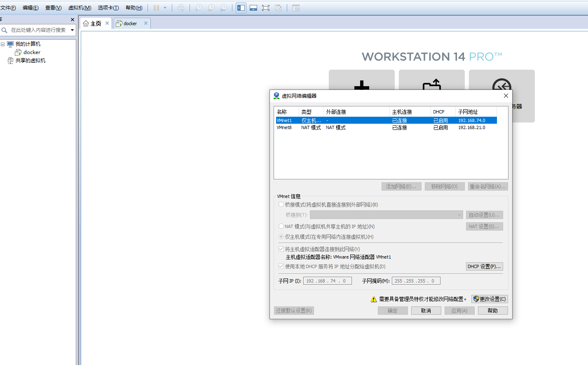Image resolution: width=588 pixels, height=365 pixels.
Task: Open the 帮助(H) menu
Action: 134,8
